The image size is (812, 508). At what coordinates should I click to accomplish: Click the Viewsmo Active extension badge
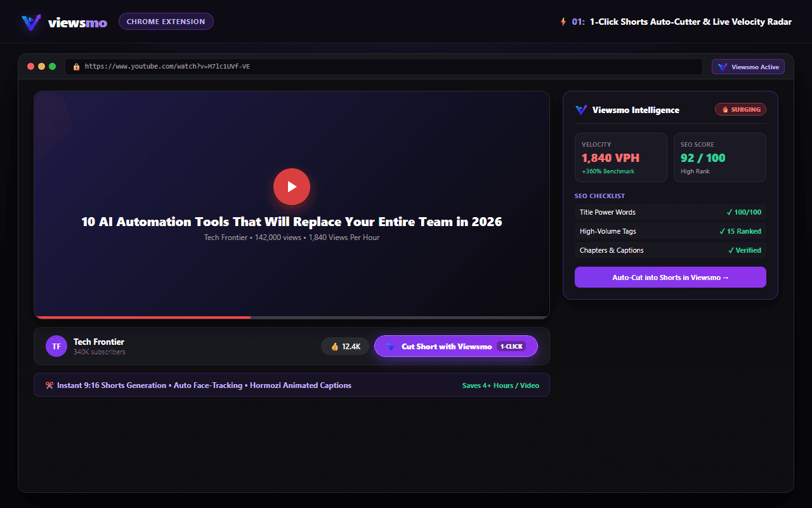coord(749,67)
